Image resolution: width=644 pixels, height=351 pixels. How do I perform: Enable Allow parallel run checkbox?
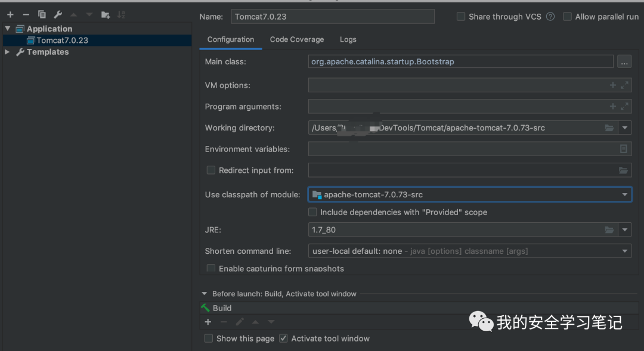click(567, 17)
